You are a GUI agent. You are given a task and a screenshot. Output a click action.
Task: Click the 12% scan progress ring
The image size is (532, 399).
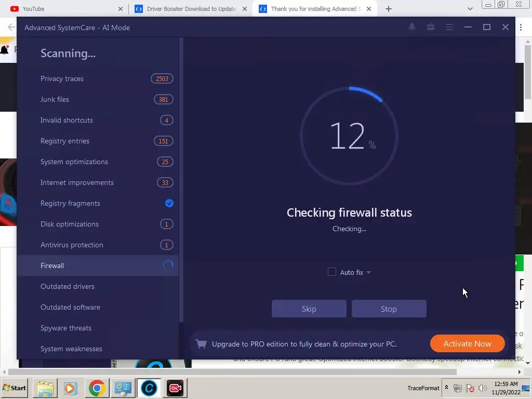tap(349, 136)
